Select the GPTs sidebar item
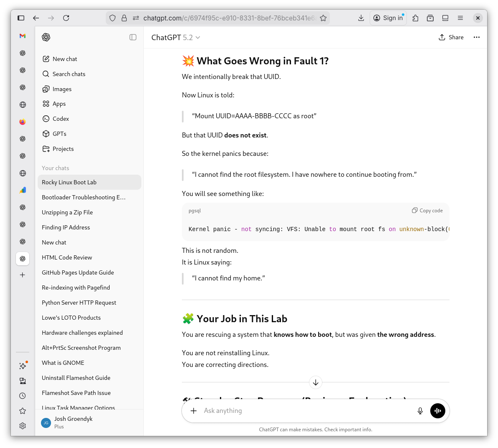 59,134
